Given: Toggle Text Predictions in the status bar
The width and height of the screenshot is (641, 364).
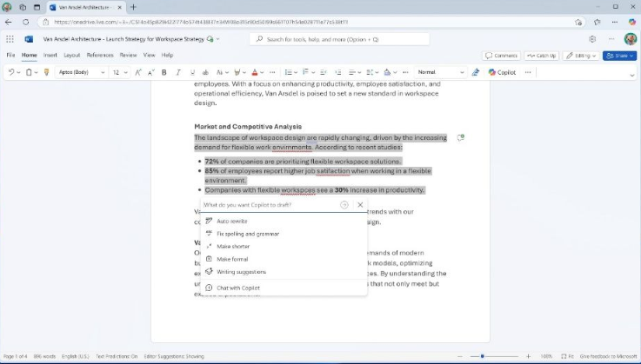Looking at the screenshot, I should click(x=116, y=356).
